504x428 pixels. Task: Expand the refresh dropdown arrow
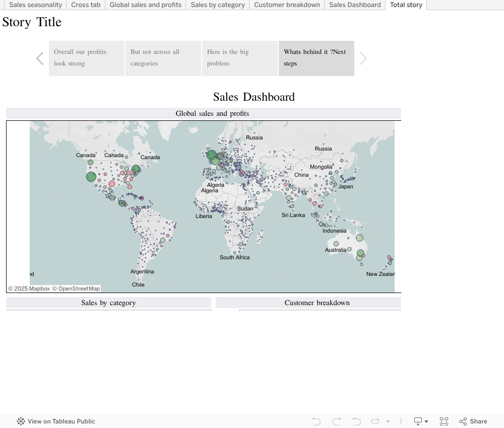click(x=388, y=421)
